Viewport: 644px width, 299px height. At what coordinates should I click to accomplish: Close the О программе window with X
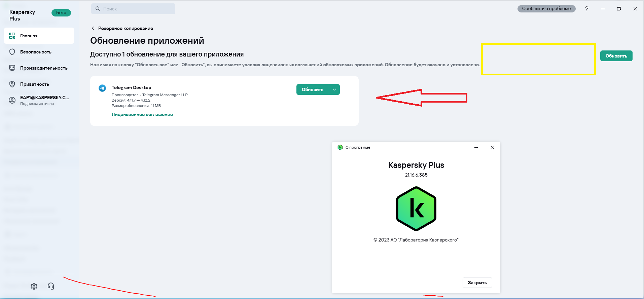(x=492, y=147)
